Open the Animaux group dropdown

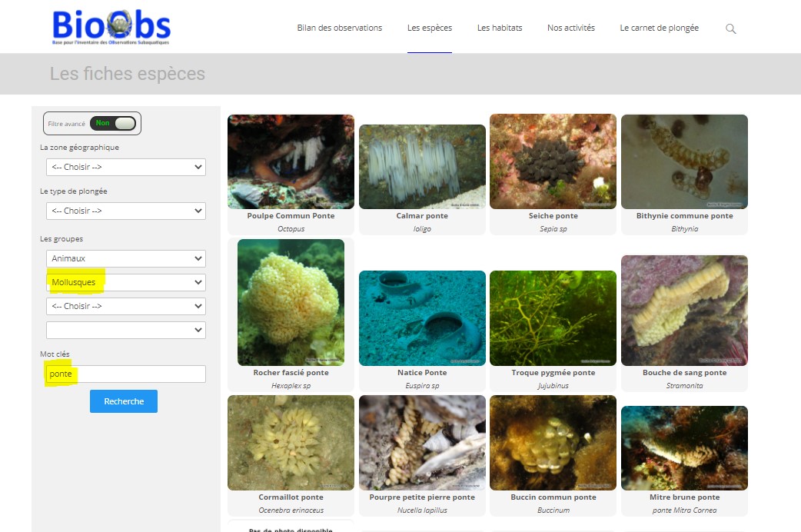pos(125,258)
